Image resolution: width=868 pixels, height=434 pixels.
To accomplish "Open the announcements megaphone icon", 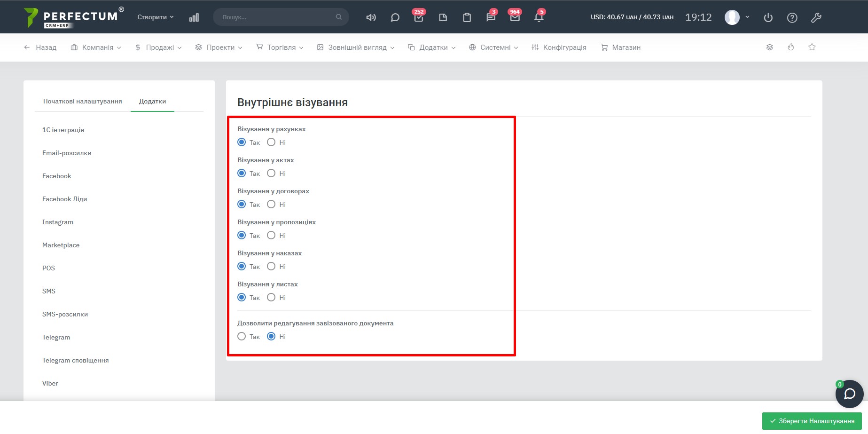I will (x=371, y=17).
